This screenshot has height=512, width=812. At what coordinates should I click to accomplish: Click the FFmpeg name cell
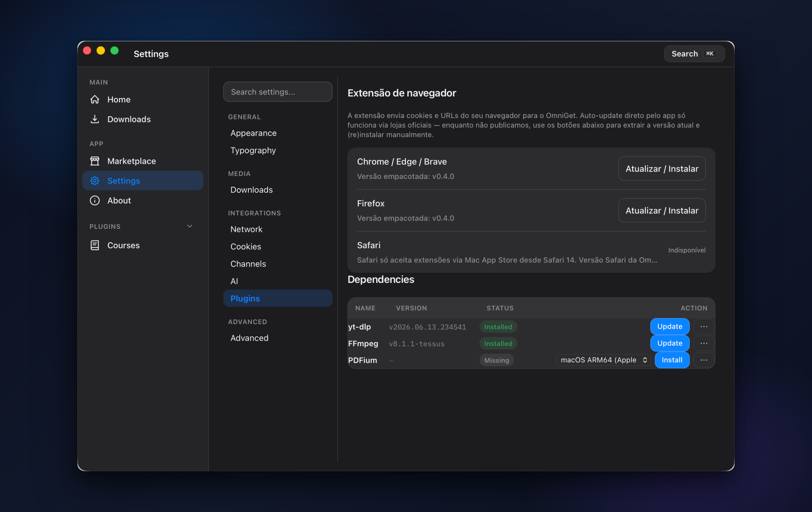363,343
